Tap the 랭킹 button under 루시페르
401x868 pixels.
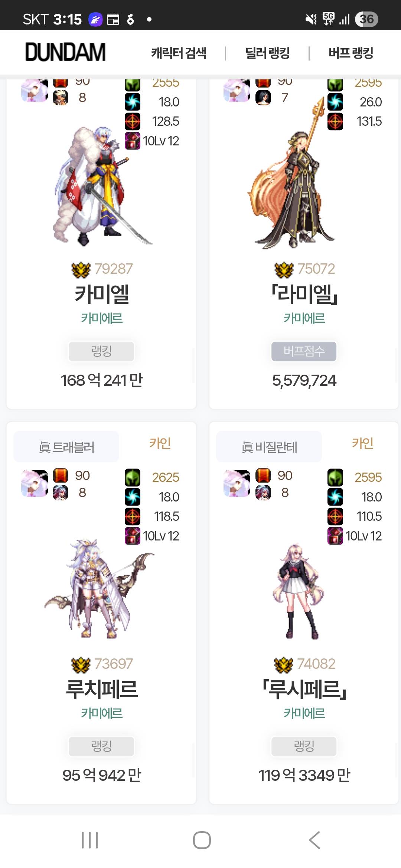click(304, 746)
